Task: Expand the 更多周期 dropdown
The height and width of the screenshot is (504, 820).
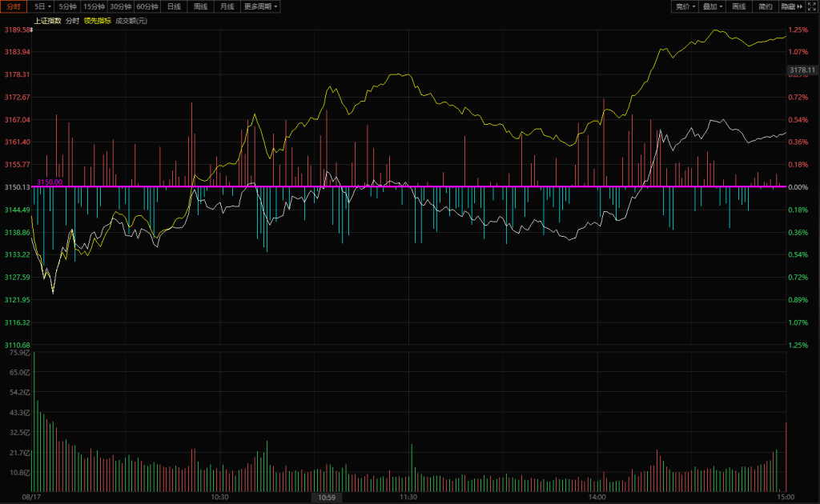Action: [261, 6]
